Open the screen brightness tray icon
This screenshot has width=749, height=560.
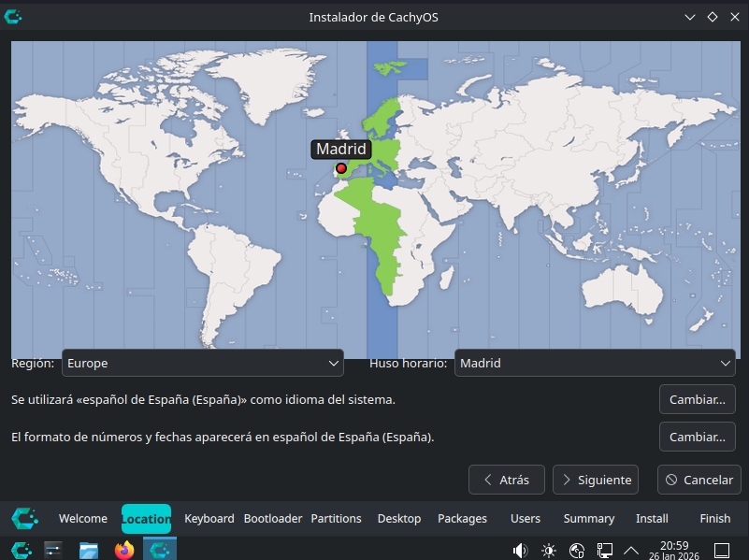(549, 550)
